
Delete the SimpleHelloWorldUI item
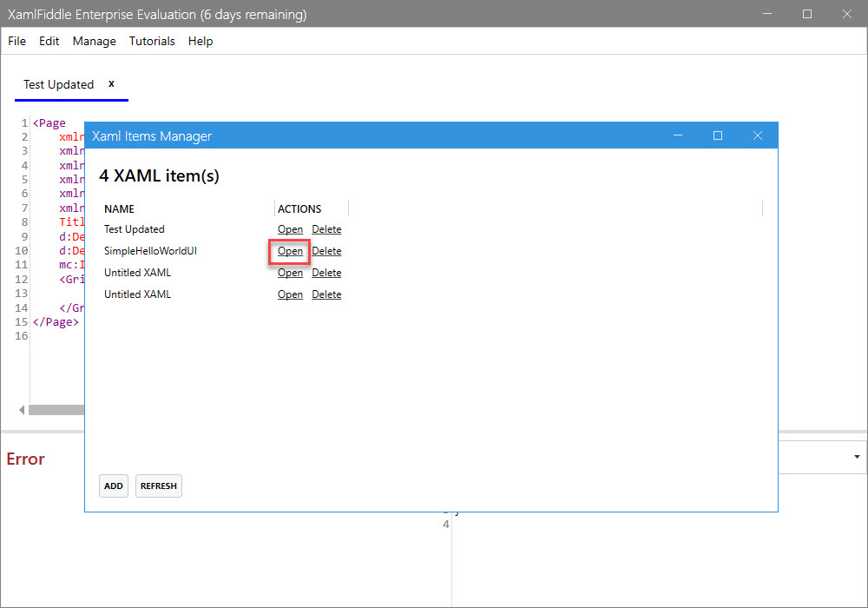(x=326, y=251)
